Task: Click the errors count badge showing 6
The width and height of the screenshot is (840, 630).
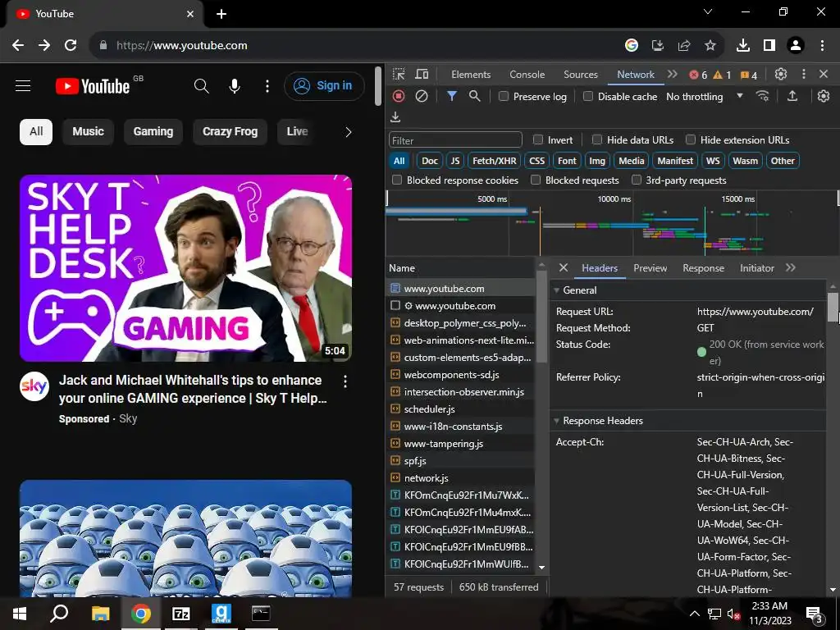Action: point(698,75)
